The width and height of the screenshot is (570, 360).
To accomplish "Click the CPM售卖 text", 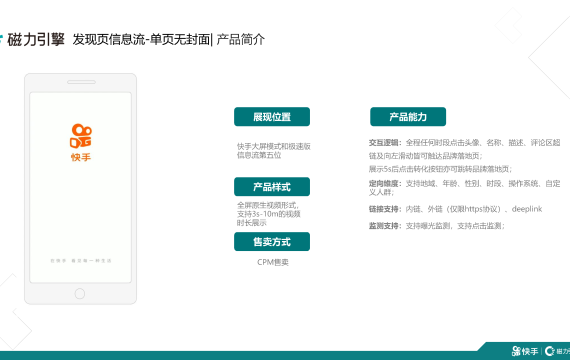I will [273, 262].
